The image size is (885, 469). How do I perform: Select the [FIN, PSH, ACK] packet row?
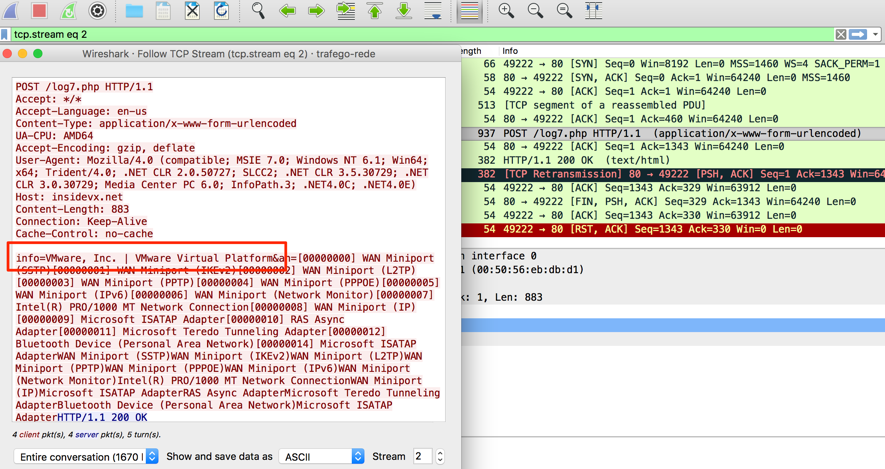(673, 201)
